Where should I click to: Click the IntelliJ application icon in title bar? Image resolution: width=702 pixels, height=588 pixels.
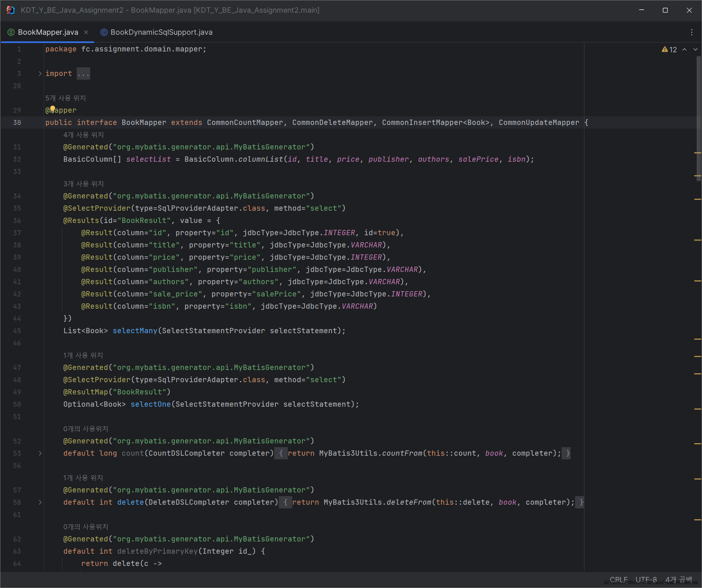(x=11, y=10)
